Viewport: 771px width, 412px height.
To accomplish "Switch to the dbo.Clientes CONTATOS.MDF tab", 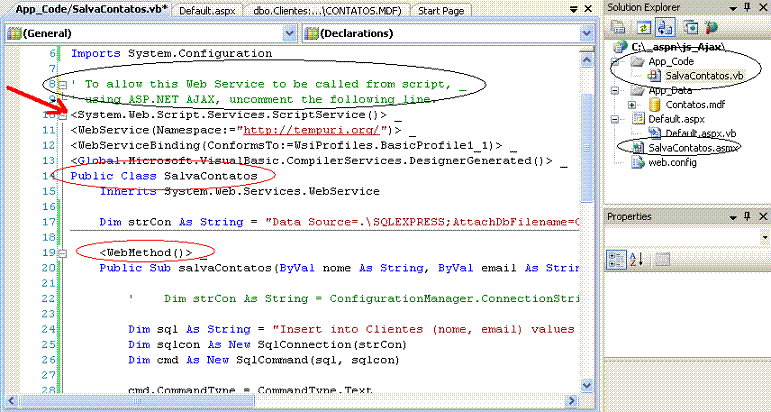I will click(x=327, y=10).
